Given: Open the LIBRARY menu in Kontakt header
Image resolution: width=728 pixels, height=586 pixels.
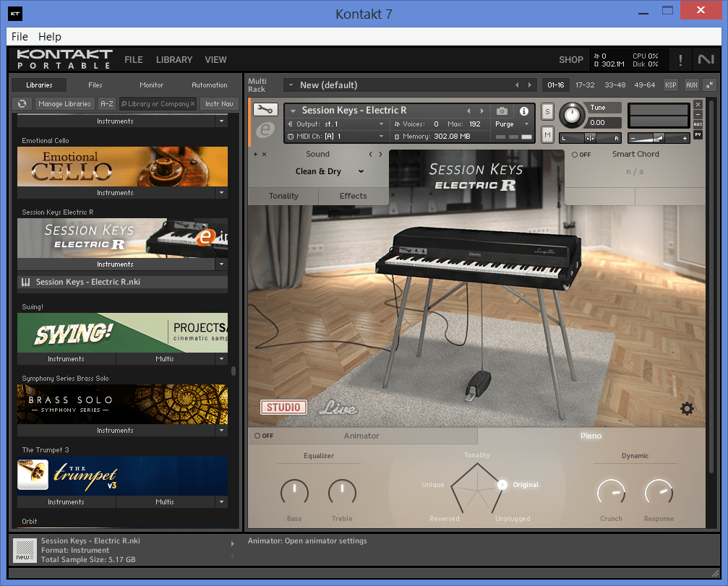Looking at the screenshot, I should click(174, 60).
